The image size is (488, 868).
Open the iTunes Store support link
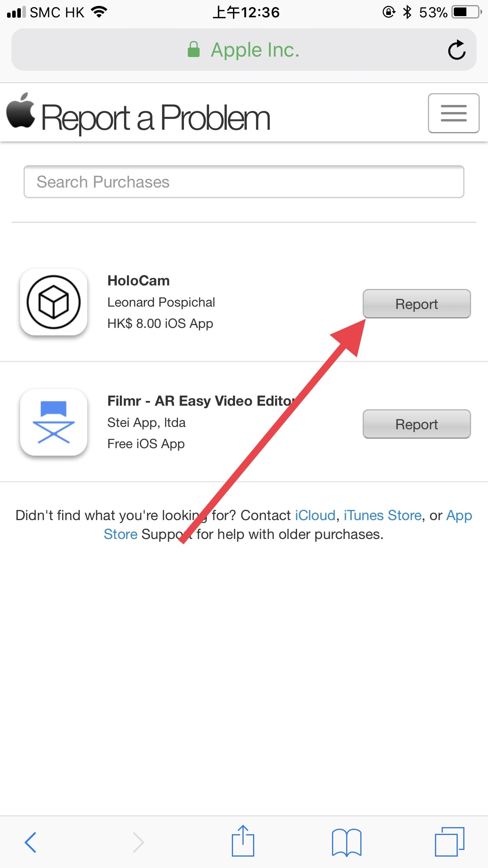click(x=383, y=515)
